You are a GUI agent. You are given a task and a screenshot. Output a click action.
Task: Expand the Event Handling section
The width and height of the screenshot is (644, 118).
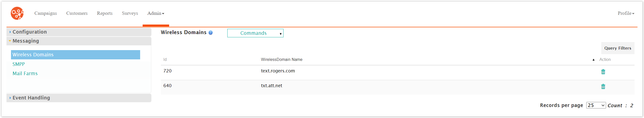[31, 98]
